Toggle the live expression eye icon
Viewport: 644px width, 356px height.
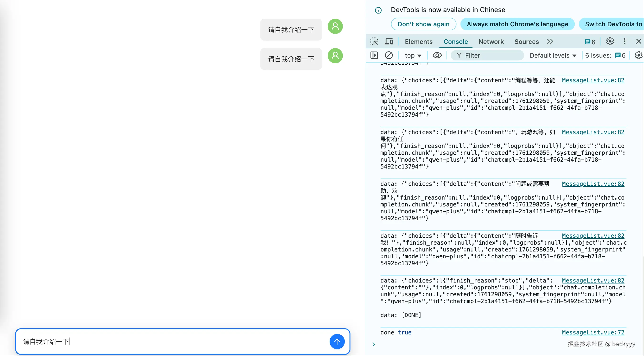pos(437,55)
